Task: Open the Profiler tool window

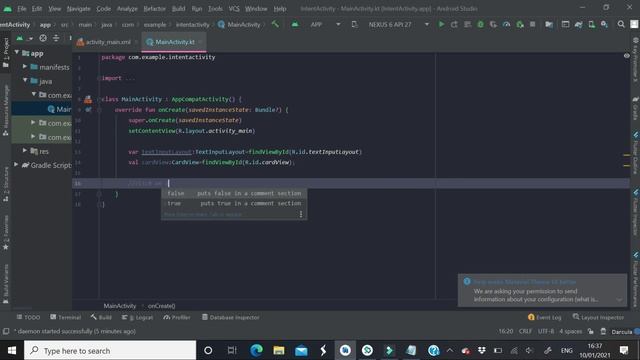Action: coord(177,317)
